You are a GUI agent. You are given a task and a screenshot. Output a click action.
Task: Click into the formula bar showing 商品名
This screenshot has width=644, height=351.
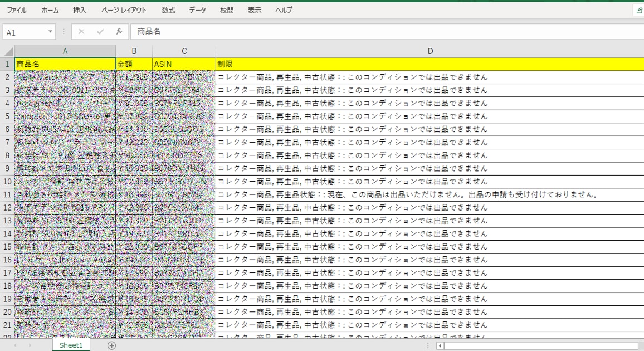(x=386, y=32)
